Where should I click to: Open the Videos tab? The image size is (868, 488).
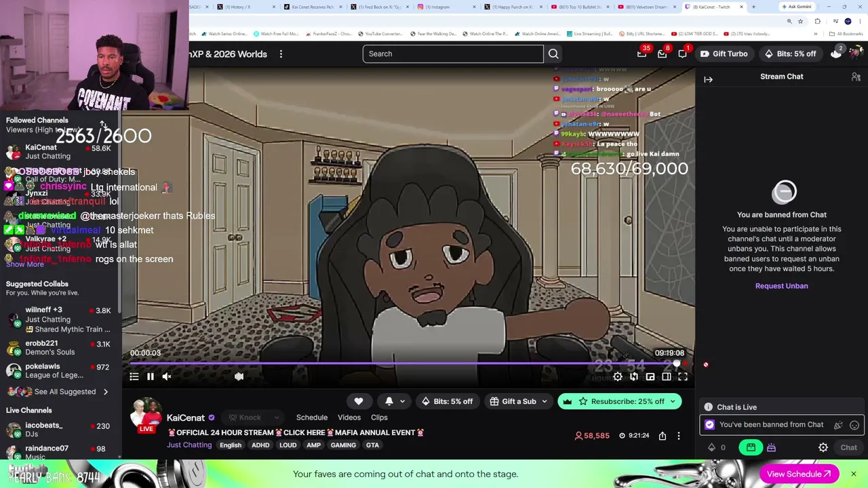[349, 418]
